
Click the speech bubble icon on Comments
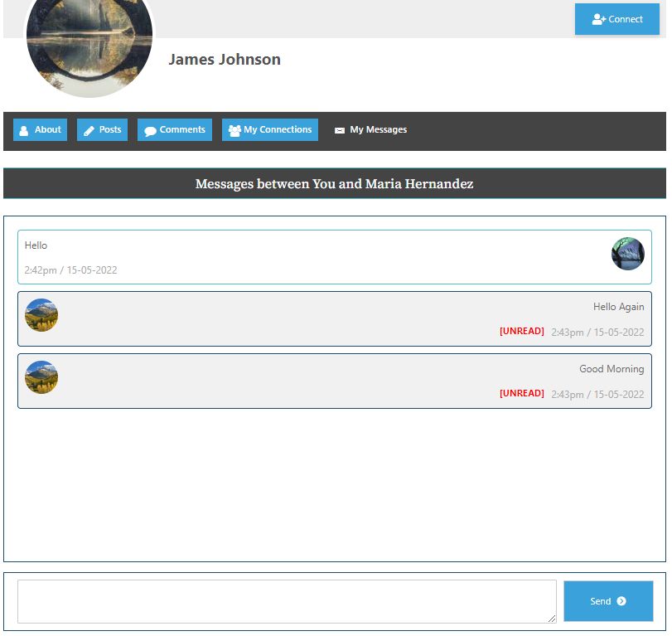[x=150, y=131]
